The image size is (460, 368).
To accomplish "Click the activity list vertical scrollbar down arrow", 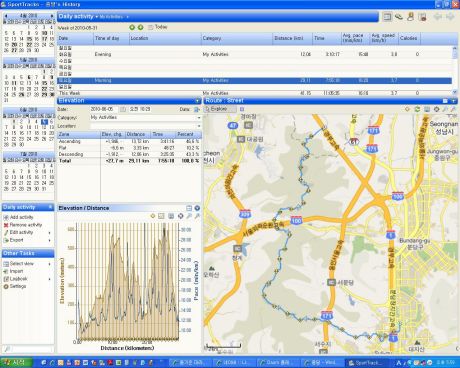I will point(455,92).
